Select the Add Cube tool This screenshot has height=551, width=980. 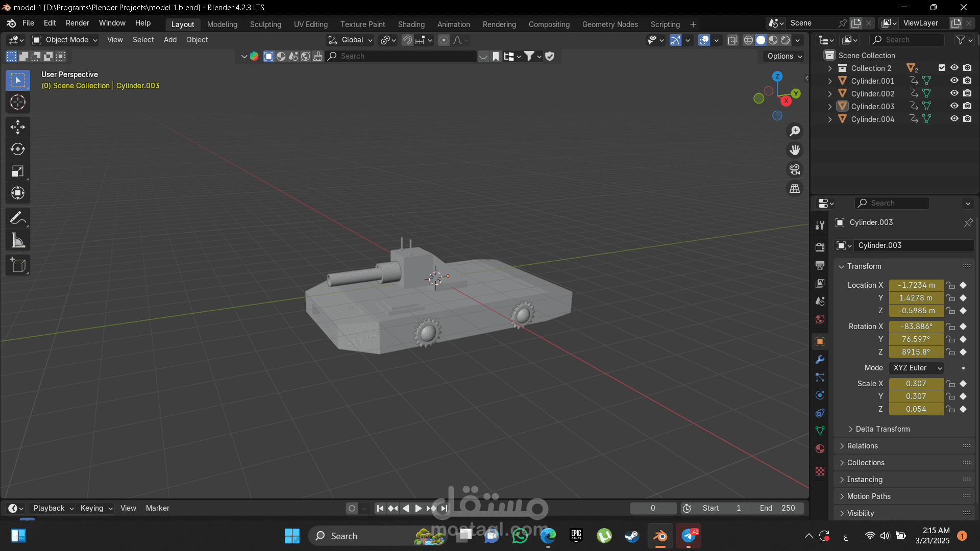coord(17,265)
